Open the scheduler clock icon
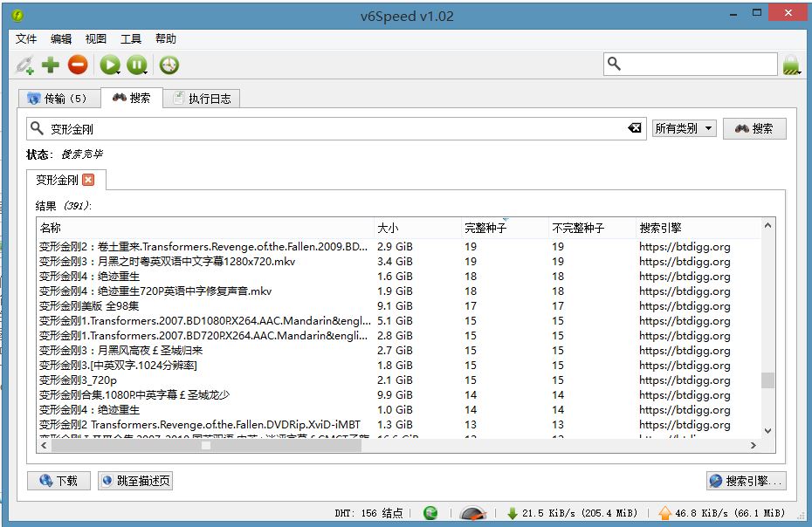 point(169,65)
